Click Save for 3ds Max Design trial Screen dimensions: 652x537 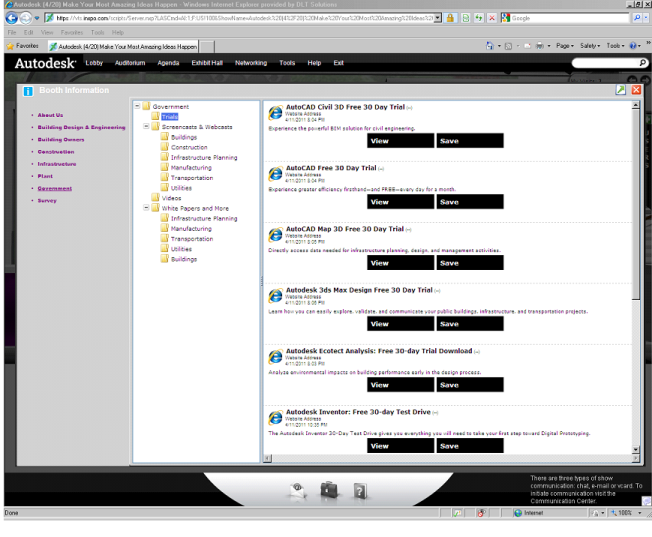pos(470,324)
